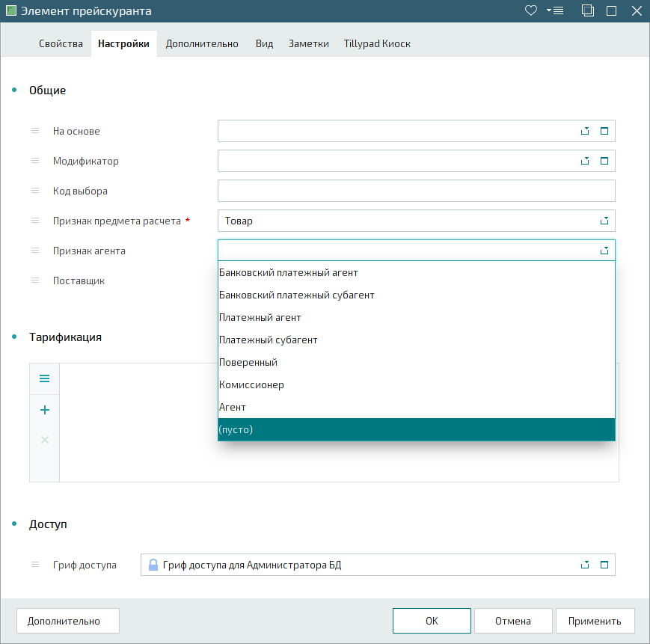650x644 pixels.
Task: Click the handle icon beside Признак предмета расчета
Action: tap(35, 221)
